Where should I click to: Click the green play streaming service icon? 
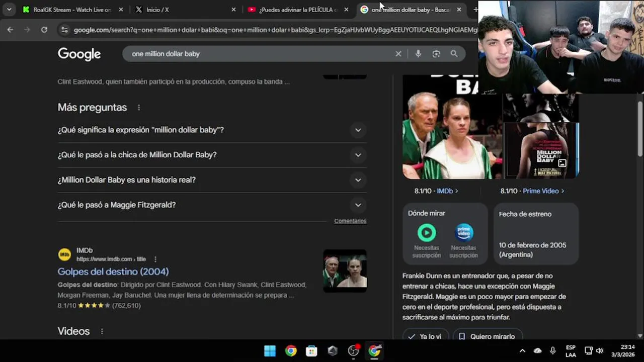[x=427, y=233]
